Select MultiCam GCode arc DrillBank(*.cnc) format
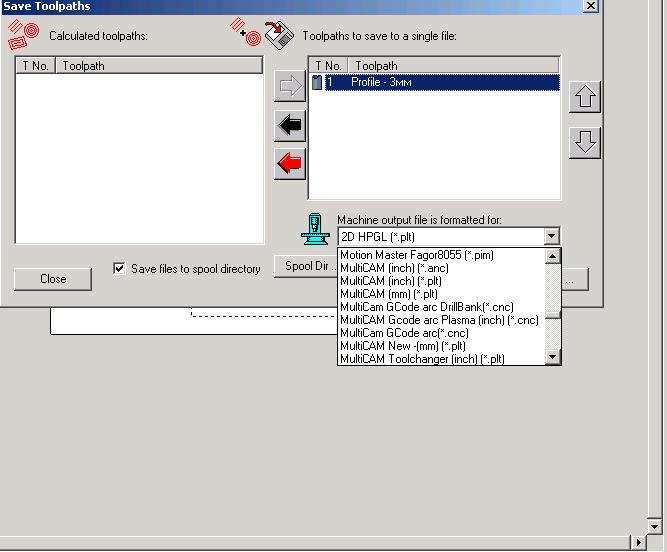Image resolution: width=667 pixels, height=552 pixels. coord(441,307)
